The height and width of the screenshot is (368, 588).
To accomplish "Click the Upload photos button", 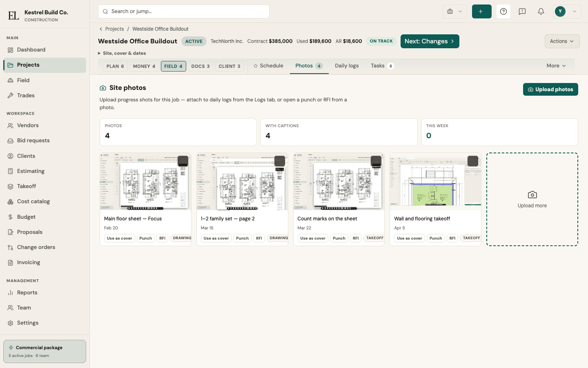I will [550, 90].
